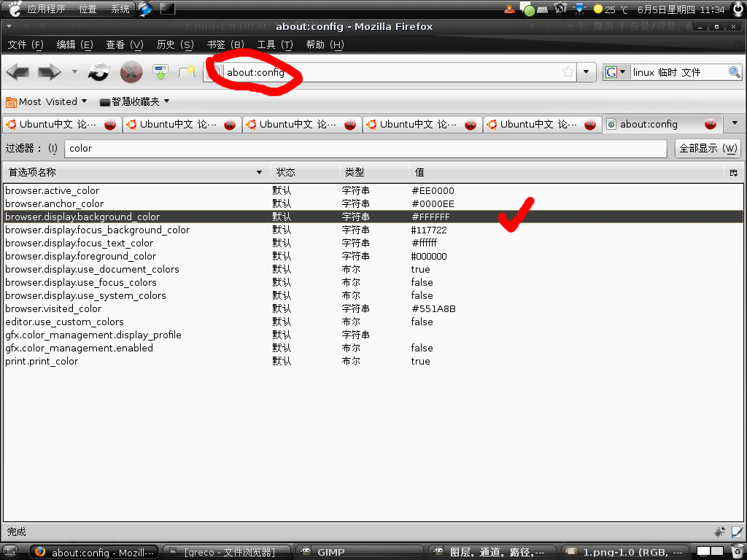Open the list all tabs dropdown
Screen dimensions: 747x560
click(734, 124)
